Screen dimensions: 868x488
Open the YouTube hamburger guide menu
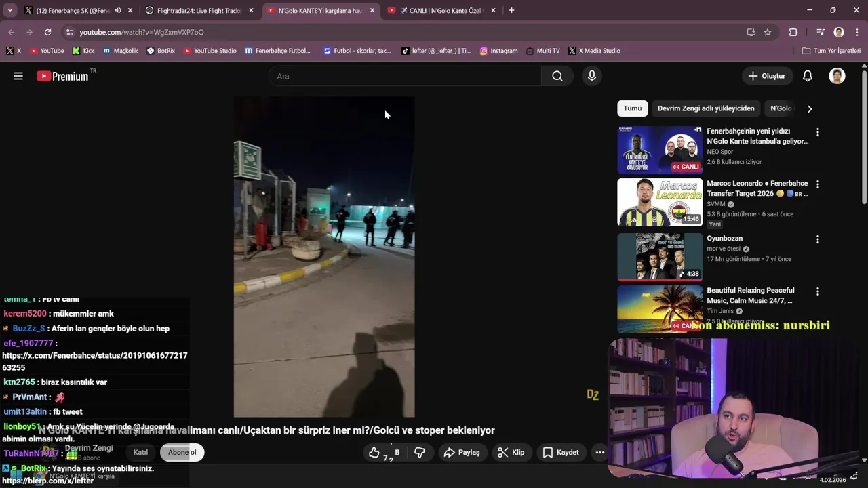pyautogui.click(x=18, y=76)
